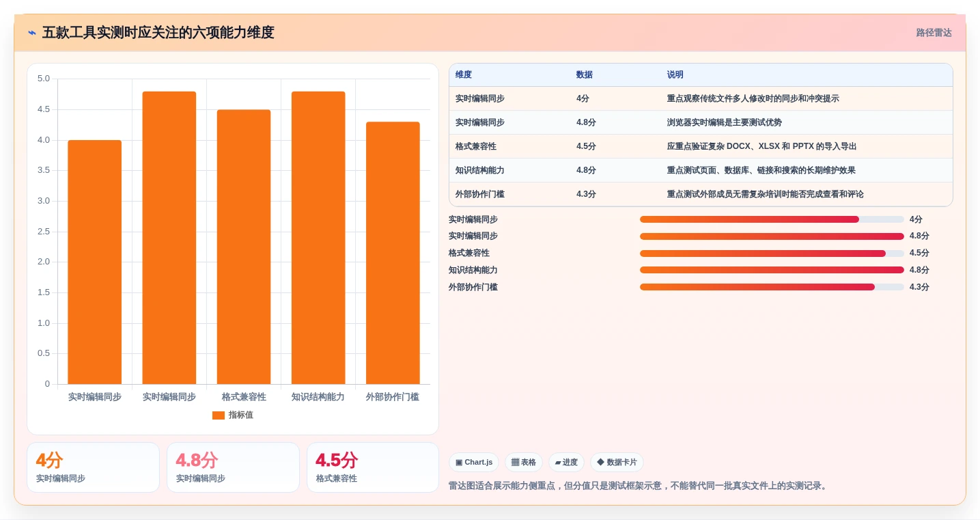Select the 格式兼容性 bar in the chart

[x=244, y=247]
